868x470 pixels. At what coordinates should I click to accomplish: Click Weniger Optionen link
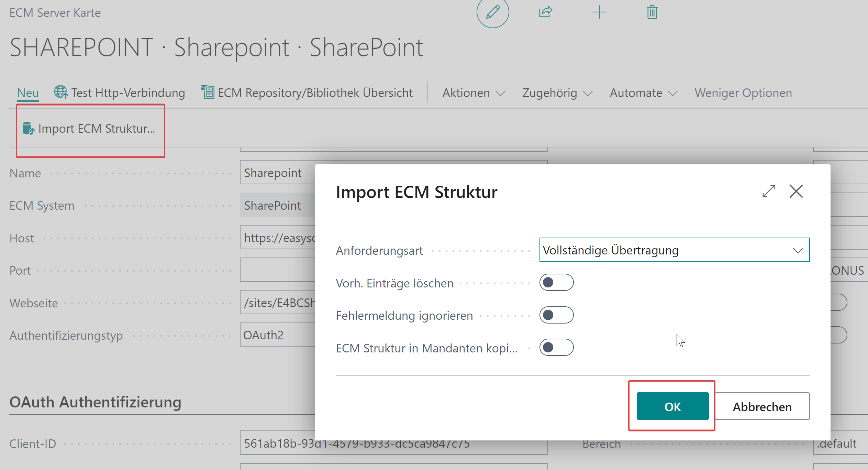pos(743,93)
